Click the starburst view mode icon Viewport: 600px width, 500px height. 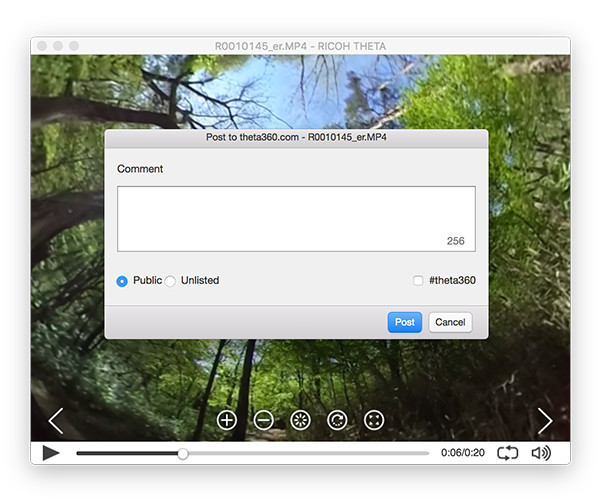(x=301, y=420)
